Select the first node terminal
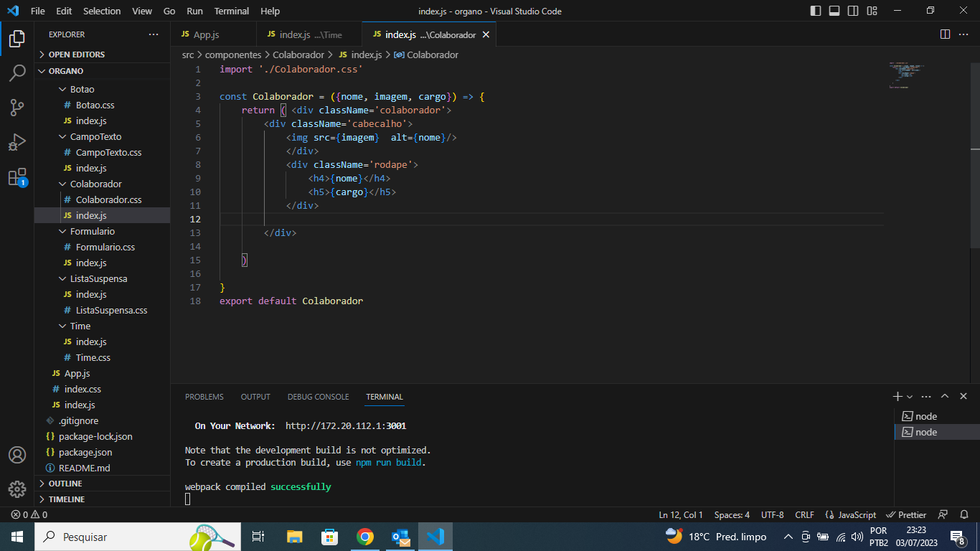Viewport: 980px width, 551px height. coord(937,416)
